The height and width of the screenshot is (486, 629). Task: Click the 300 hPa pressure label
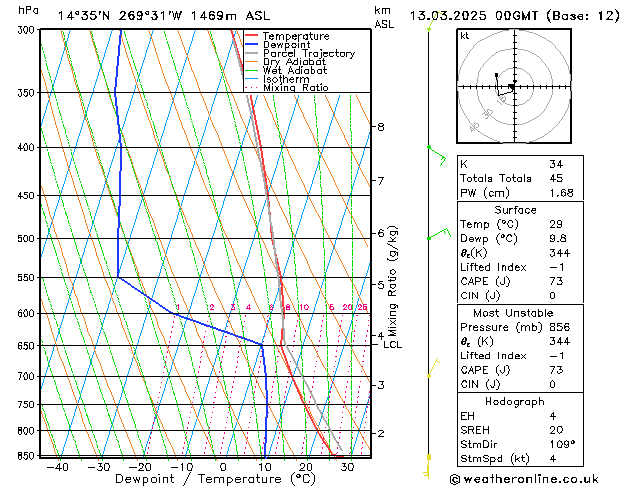[26, 30]
